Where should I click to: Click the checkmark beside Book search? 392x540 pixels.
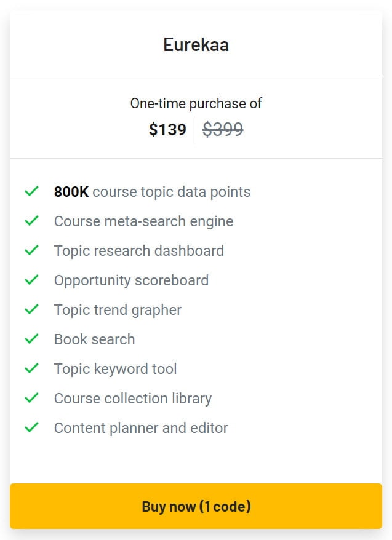click(31, 339)
